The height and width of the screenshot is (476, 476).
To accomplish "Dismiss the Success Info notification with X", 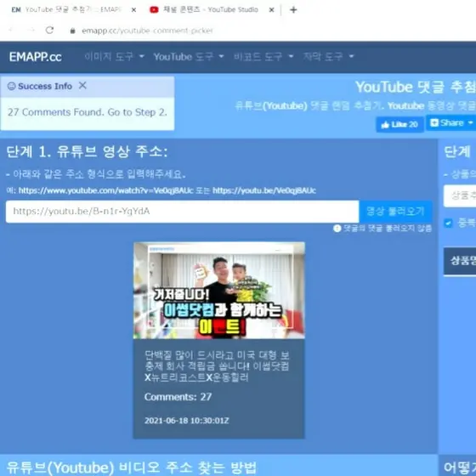I will (82, 86).
